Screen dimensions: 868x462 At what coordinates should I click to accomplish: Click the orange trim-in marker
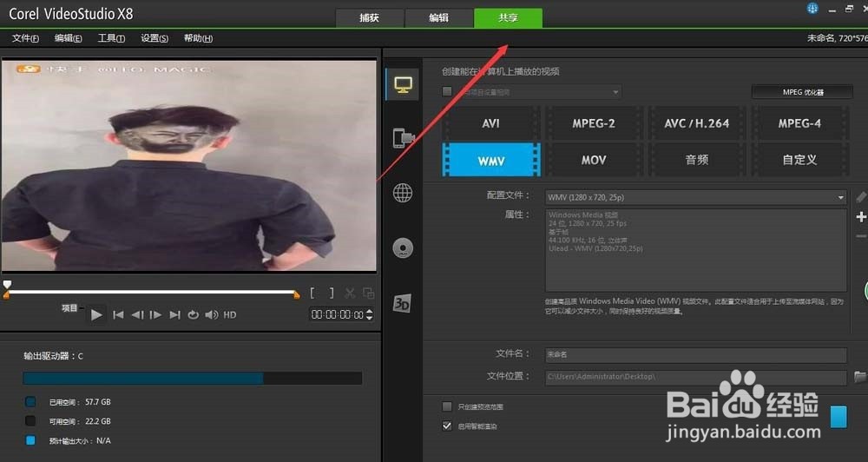coord(6,296)
